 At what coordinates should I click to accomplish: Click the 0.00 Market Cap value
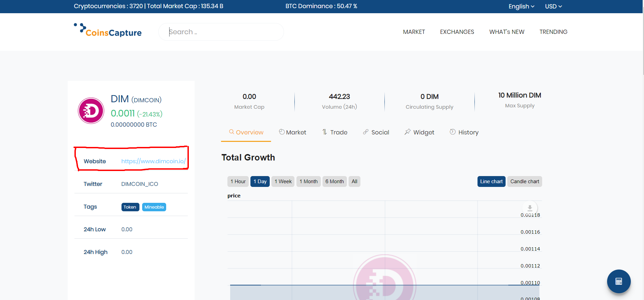(249, 97)
